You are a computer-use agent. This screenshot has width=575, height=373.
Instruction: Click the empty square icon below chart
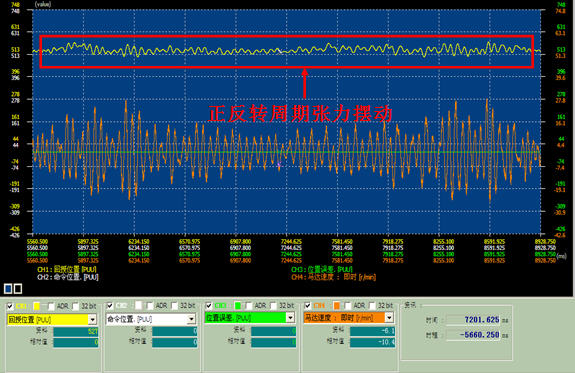[x=18, y=289]
